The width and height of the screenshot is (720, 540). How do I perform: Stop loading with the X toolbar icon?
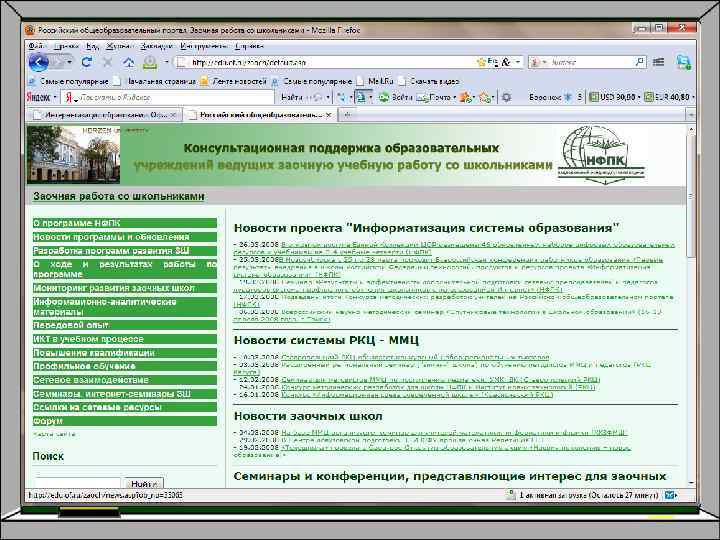(x=107, y=62)
